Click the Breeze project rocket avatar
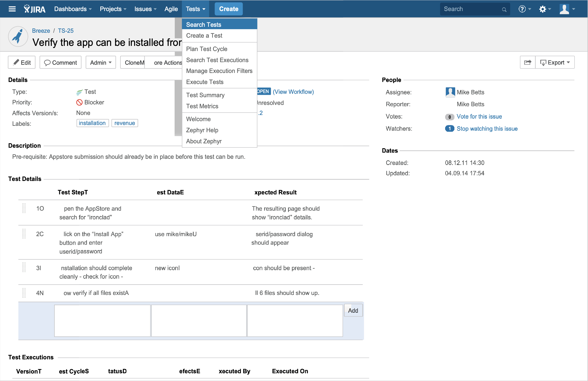This screenshot has width=588, height=381. pyautogui.click(x=18, y=36)
